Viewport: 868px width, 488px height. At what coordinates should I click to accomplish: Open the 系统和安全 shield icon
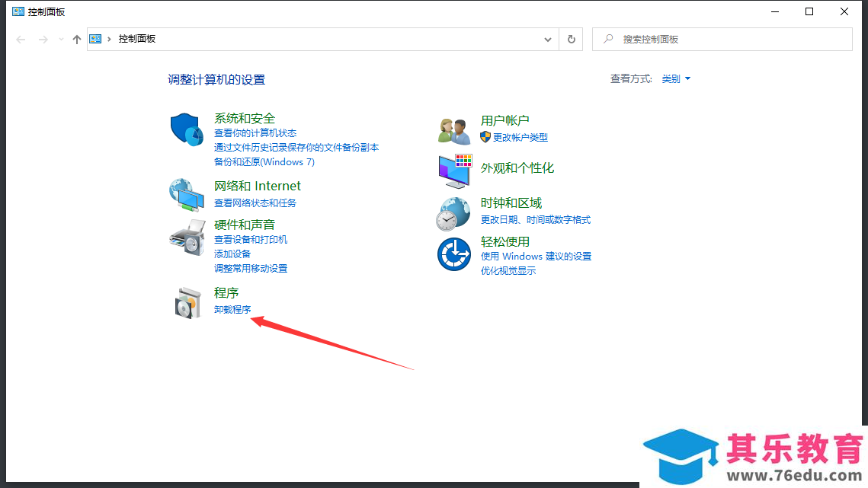[187, 129]
